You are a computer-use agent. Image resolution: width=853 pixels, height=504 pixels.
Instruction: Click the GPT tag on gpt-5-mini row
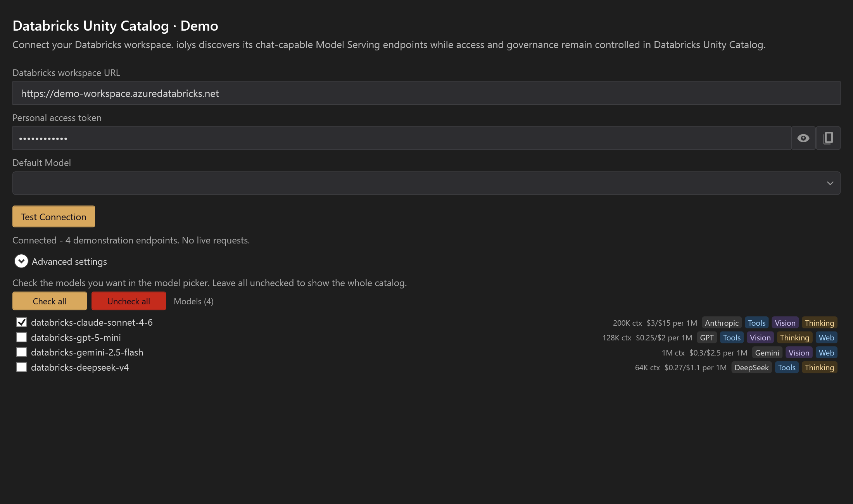click(x=707, y=338)
